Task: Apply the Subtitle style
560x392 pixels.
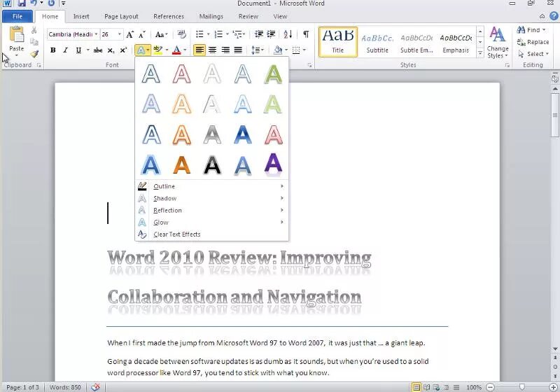Action: click(x=377, y=42)
